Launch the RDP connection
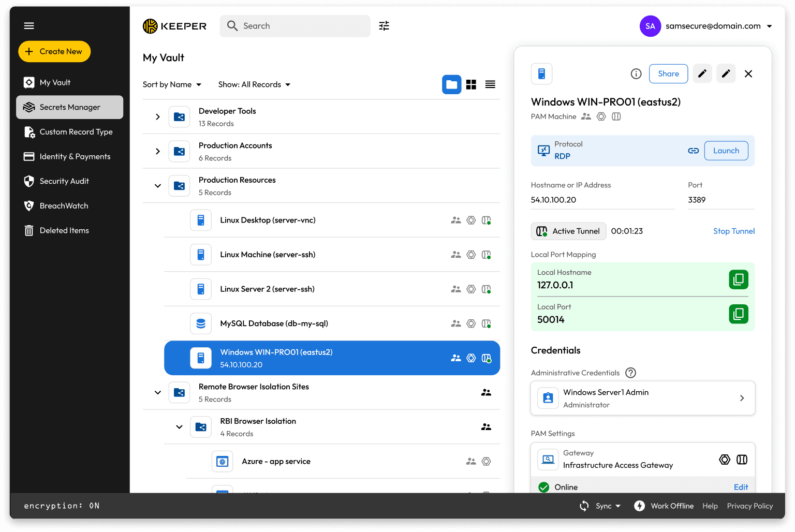The width and height of the screenshot is (795, 532). click(x=726, y=151)
